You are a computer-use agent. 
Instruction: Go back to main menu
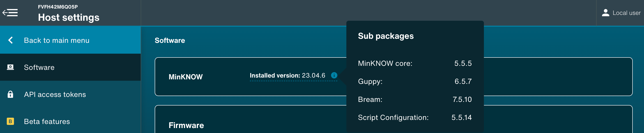[57, 40]
